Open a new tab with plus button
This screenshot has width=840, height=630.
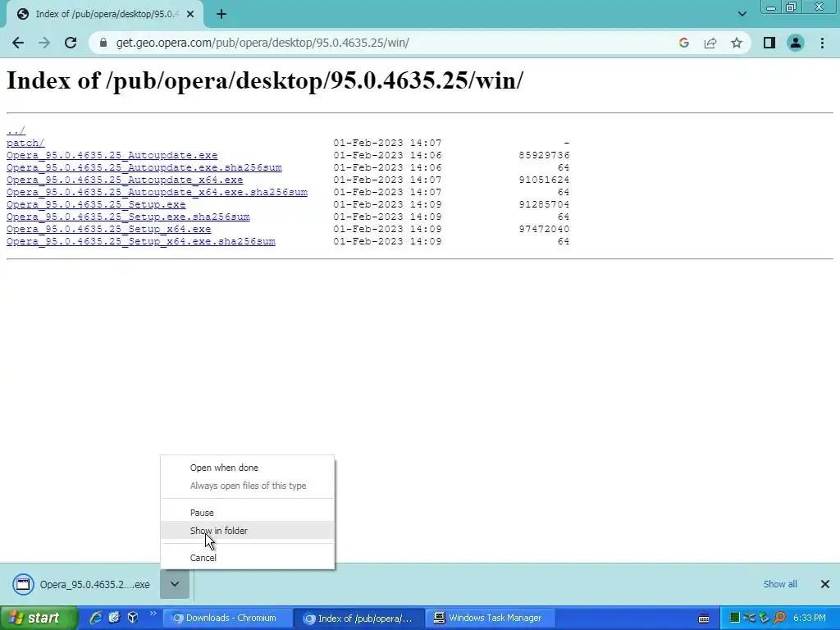(x=221, y=15)
